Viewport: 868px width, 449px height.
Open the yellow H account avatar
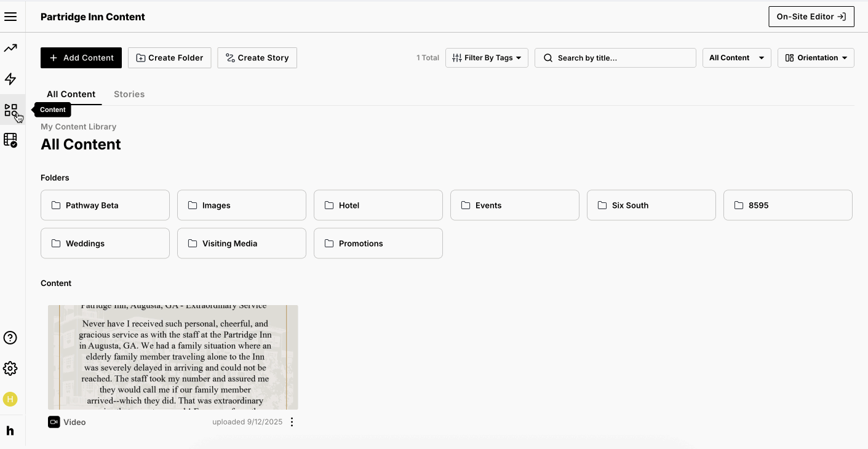(10, 399)
